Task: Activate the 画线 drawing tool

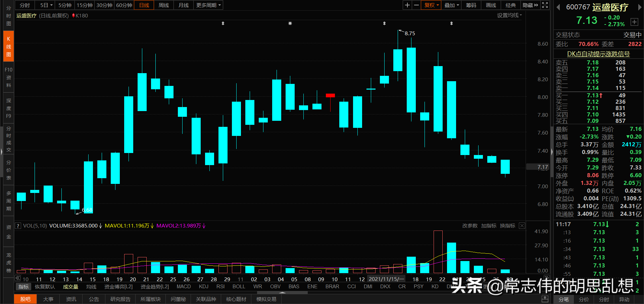Action: click(x=490, y=5)
